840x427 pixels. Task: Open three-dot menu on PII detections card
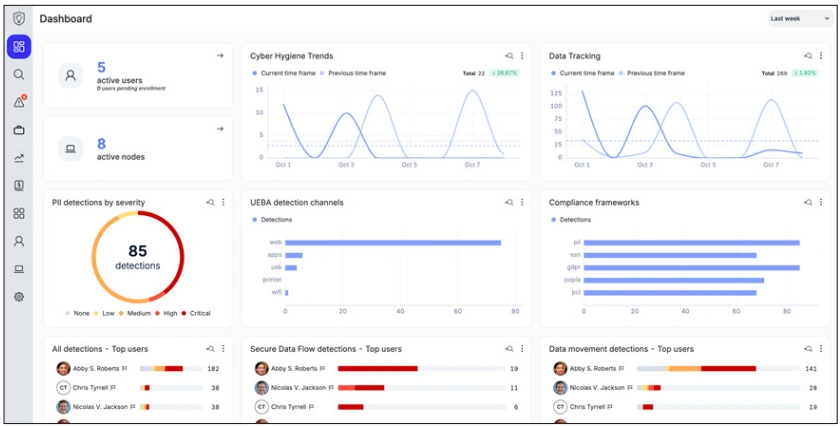click(222, 202)
